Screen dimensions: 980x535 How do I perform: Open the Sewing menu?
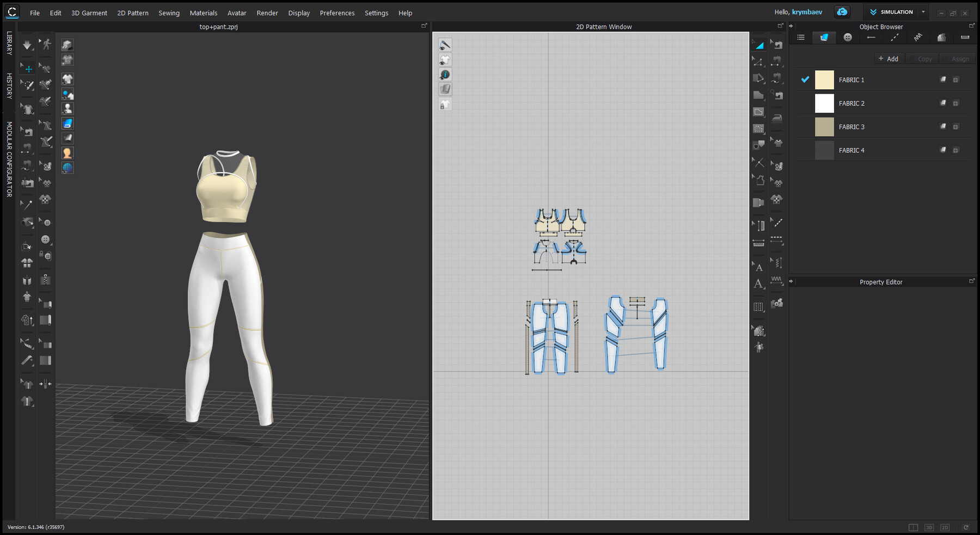click(169, 13)
